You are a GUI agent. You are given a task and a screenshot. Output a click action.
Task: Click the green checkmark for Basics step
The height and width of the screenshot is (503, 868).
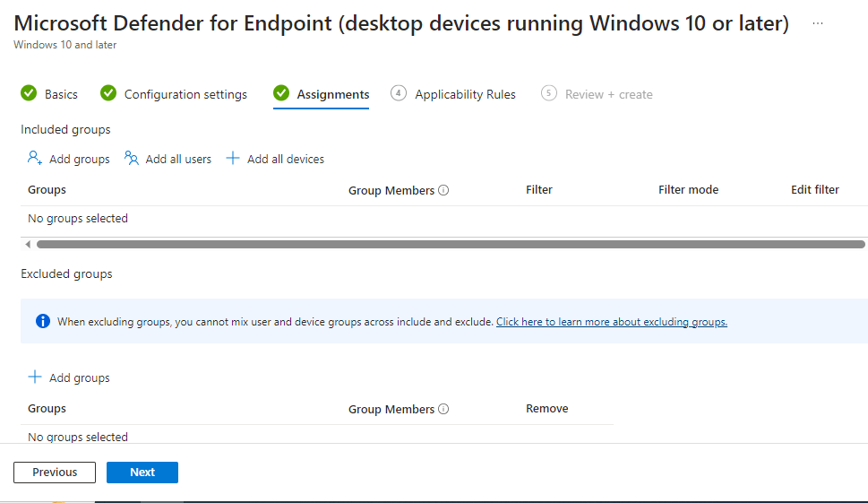[x=29, y=93]
